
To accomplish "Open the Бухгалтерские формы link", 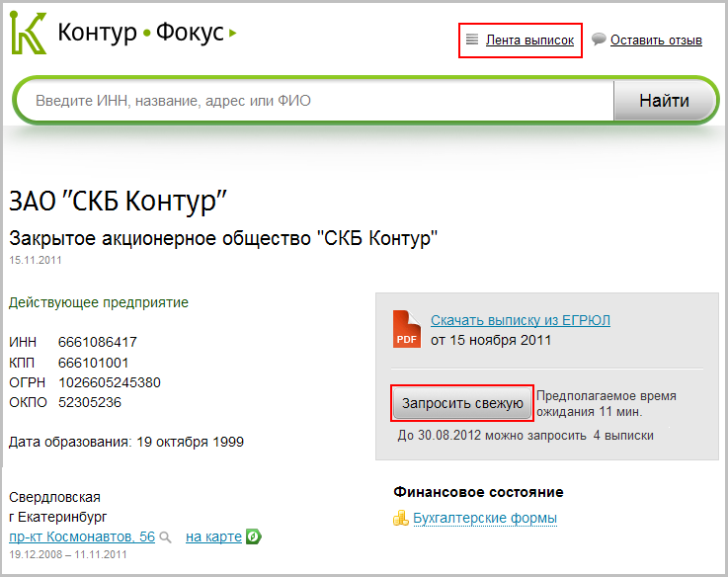I will (485, 518).
